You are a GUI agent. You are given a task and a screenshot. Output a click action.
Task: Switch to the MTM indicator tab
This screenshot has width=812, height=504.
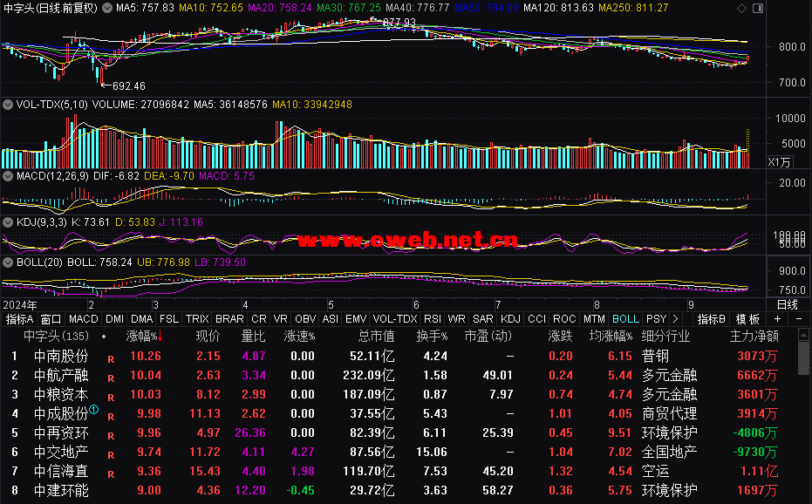594,319
